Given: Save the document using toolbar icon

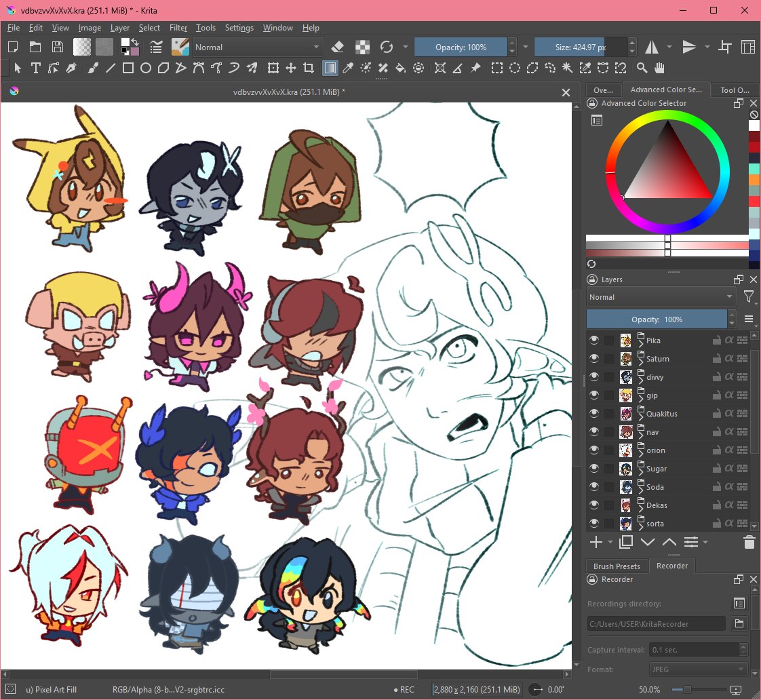Looking at the screenshot, I should coord(57,47).
